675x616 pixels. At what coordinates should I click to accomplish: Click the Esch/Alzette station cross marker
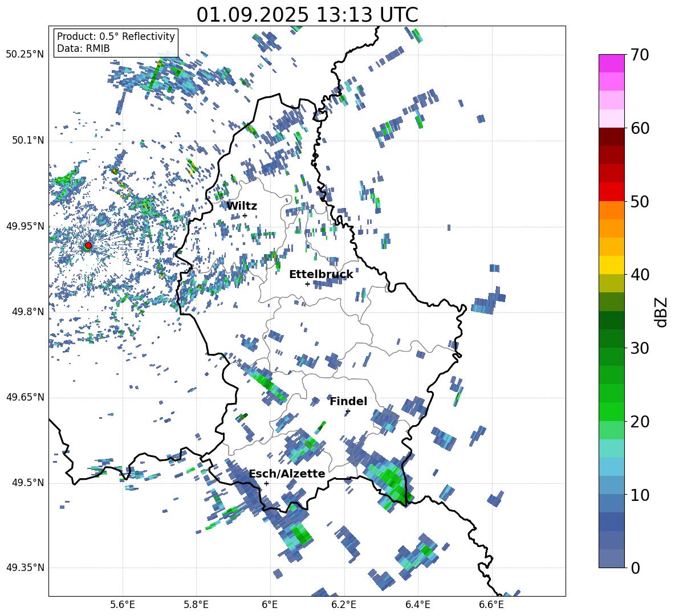coord(266,483)
